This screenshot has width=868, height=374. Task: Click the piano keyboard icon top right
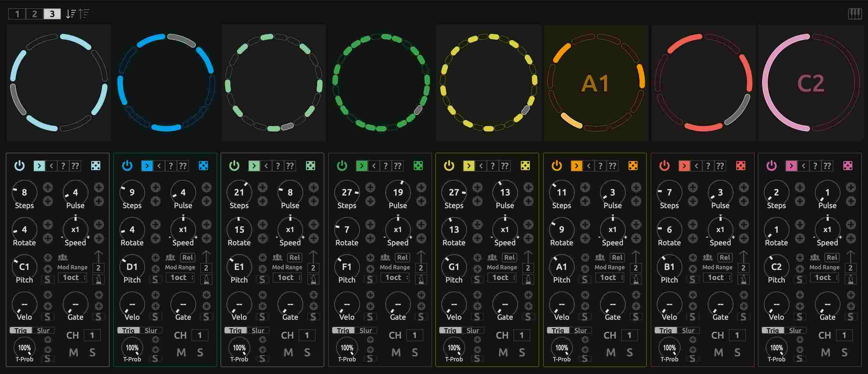click(855, 14)
